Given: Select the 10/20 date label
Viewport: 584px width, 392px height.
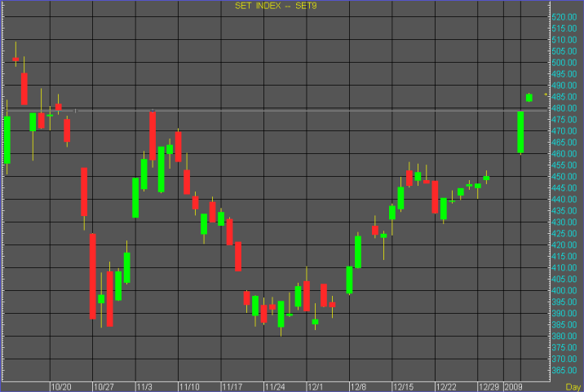Looking at the screenshot, I should [x=61, y=387].
